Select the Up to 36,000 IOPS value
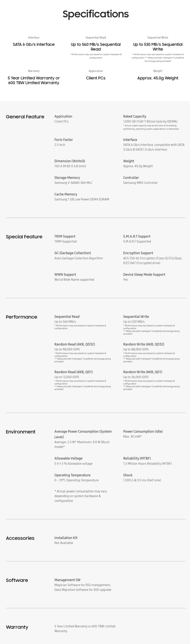 click(x=136, y=377)
